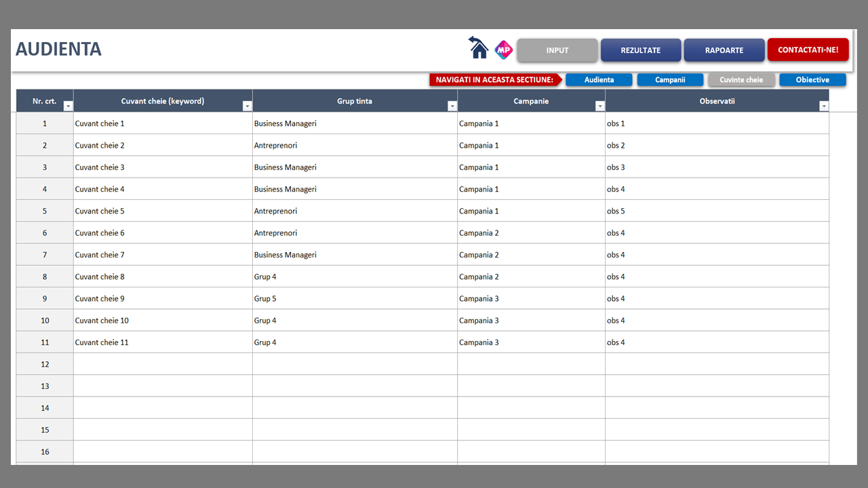Select the obs 5 observation cell
The height and width of the screenshot is (488, 868).
pos(717,211)
